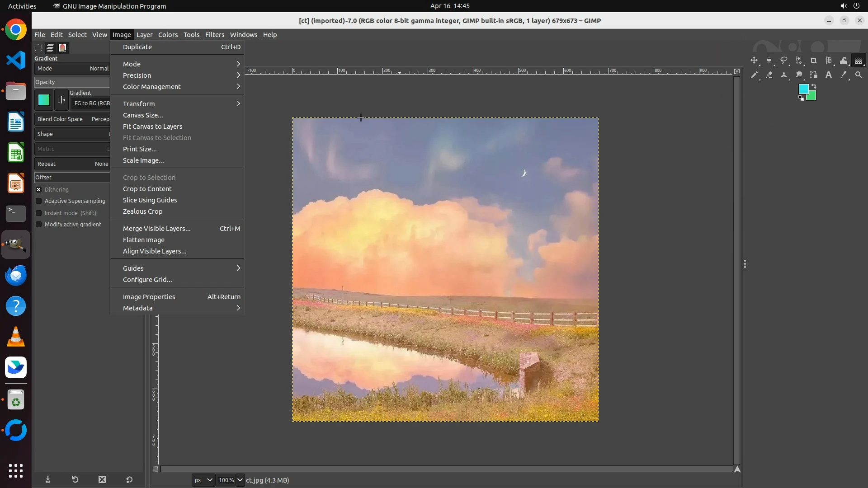
Task: Select the Color Picker eyedropper tool
Action: pos(844,75)
